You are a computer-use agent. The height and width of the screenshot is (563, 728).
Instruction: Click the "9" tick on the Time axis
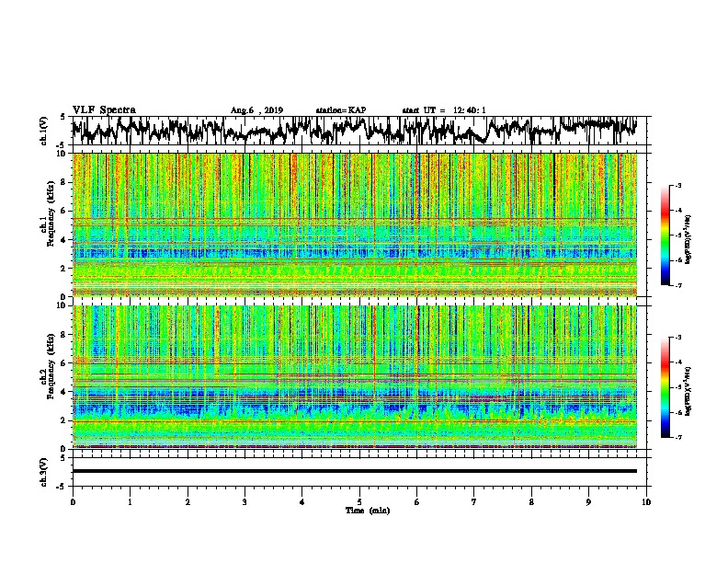(588, 502)
